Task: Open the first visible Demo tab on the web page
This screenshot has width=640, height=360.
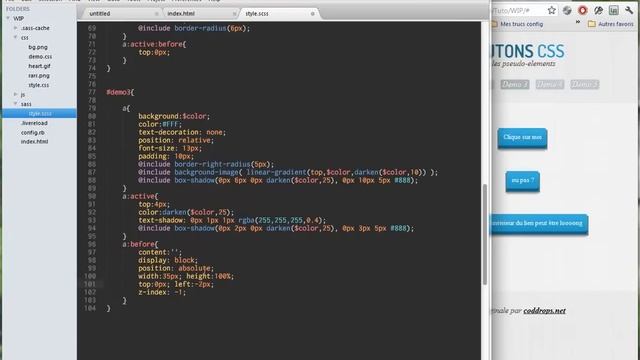Action: pyautogui.click(x=515, y=84)
